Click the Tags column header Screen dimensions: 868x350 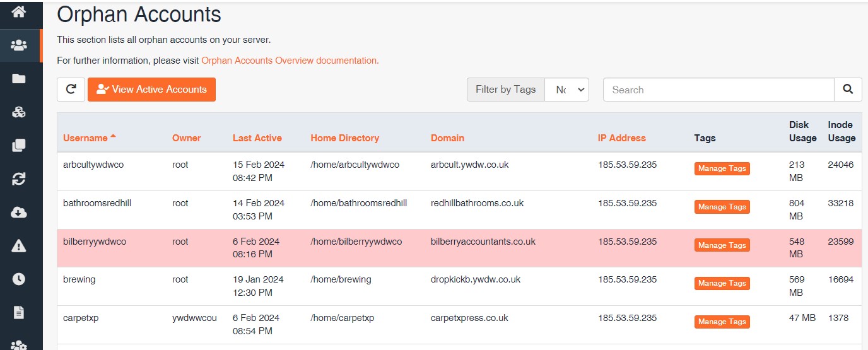705,137
